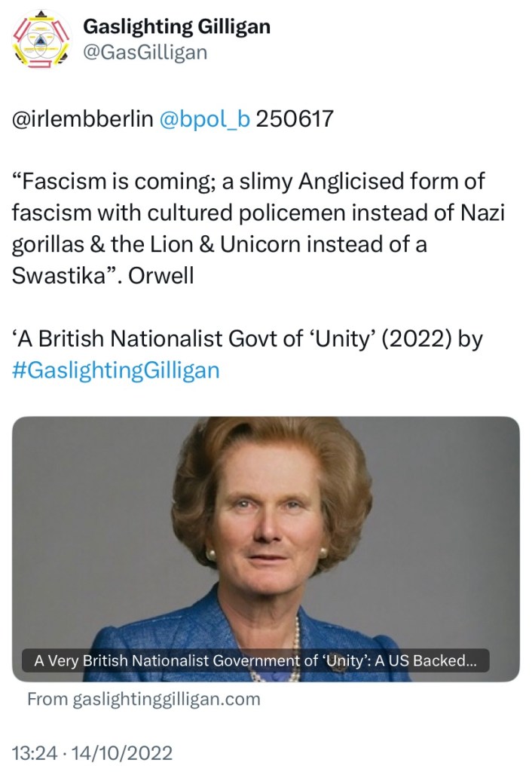Image resolution: width=532 pixels, height=772 pixels.
Task: Open the #GaslightingGilligan hashtag
Action: coord(116,370)
